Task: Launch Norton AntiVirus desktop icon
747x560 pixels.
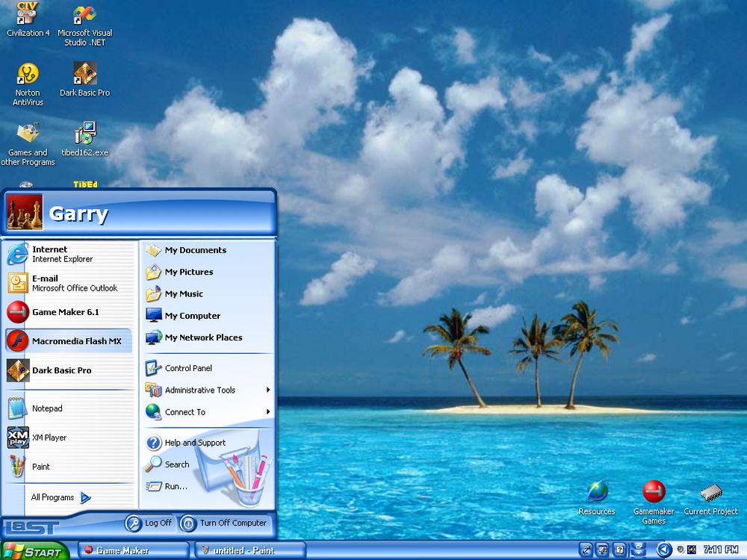Action: click(x=28, y=84)
